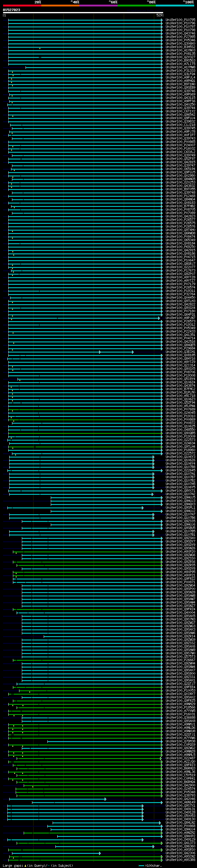Open hit UniRef100_C5Y519
Screen dimensions: 197x868
(x=180, y=775)
